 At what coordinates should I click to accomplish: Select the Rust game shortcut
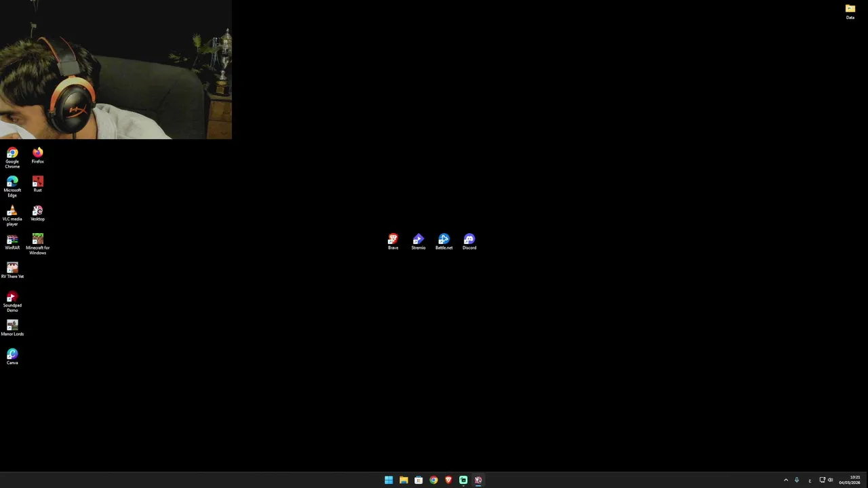(x=37, y=184)
